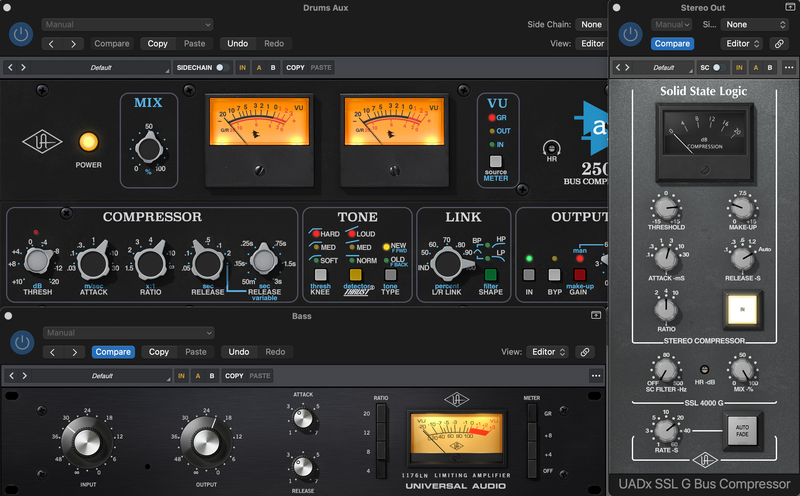Open the Side Chain dropdown in Drums Aux
This screenshot has width=800, height=496.
(592, 24)
